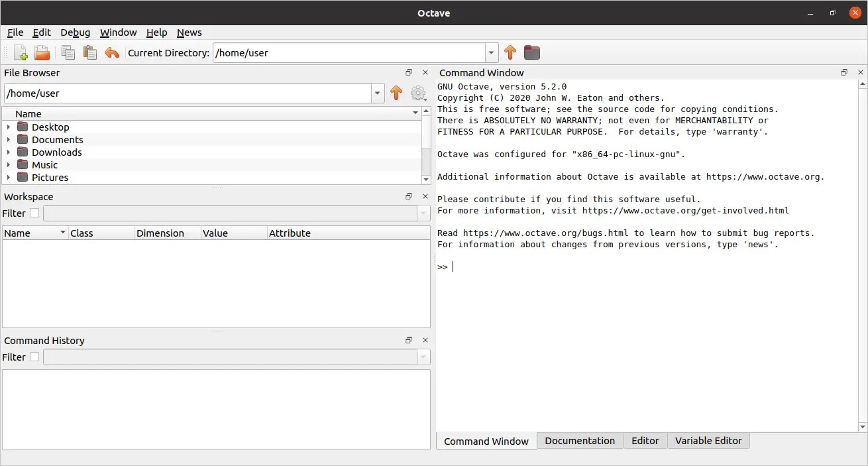
Task: Sort Workspace by Value column
Action: click(234, 233)
